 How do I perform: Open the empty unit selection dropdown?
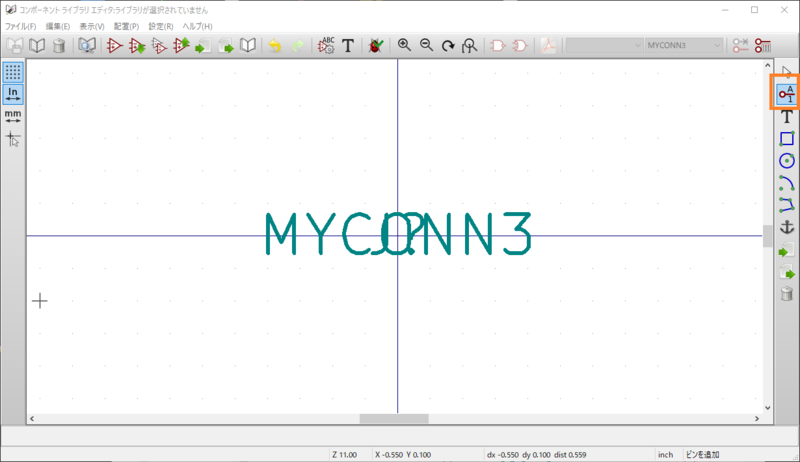604,45
